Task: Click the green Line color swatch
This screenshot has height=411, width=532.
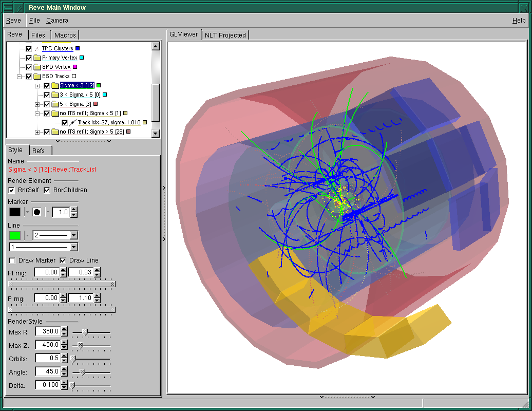Action: [14, 235]
